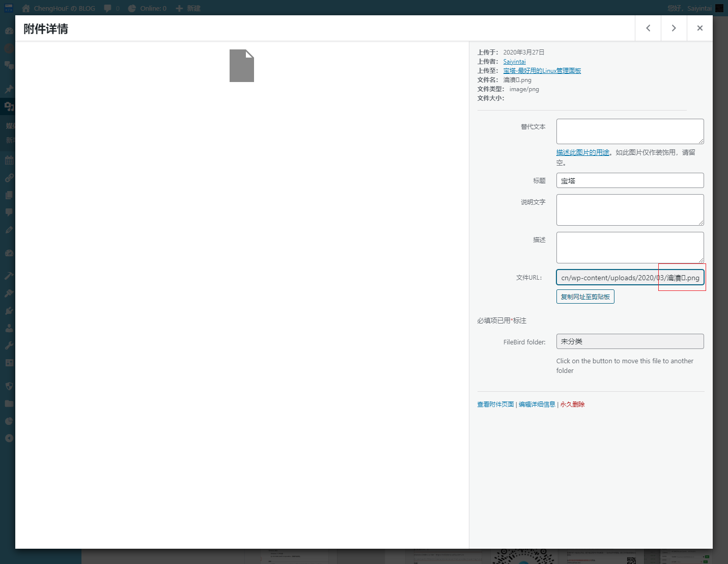This screenshot has height=564, width=728.
Task: Click the shield security icon in sidebar
Action: coord(9,386)
